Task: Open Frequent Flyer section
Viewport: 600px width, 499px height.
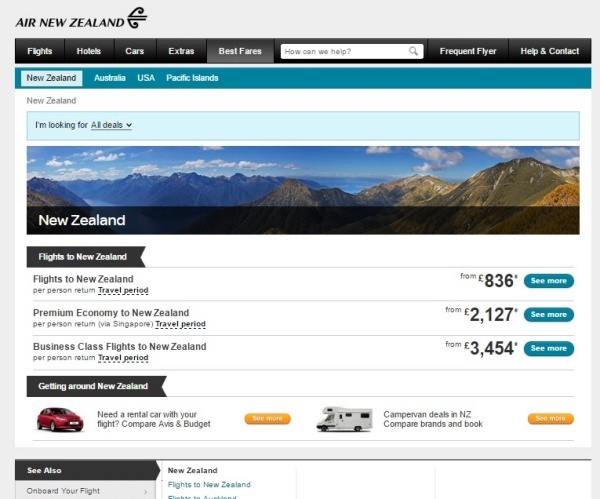Action: pyautogui.click(x=467, y=51)
